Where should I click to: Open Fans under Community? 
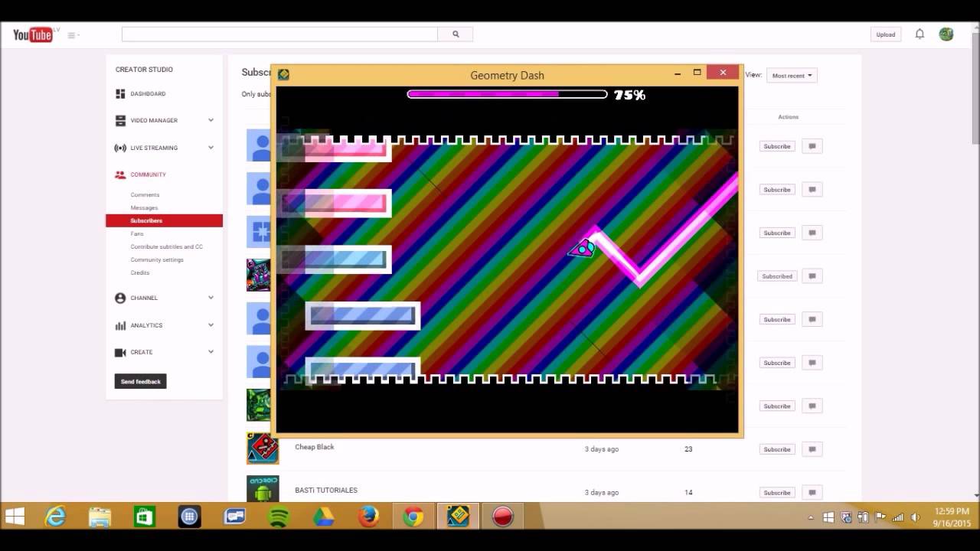(x=137, y=233)
